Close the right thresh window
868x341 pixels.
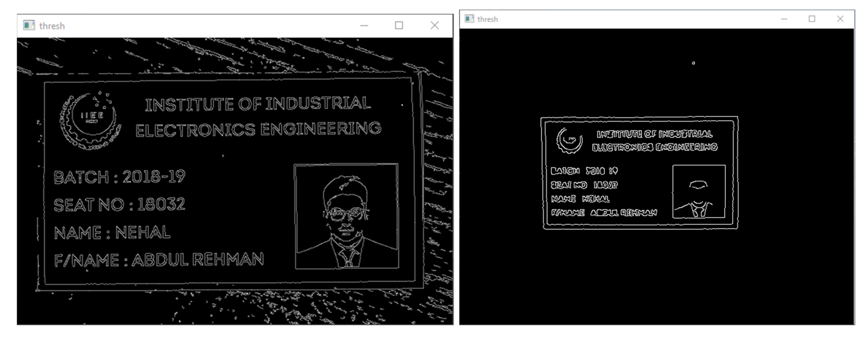(840, 19)
